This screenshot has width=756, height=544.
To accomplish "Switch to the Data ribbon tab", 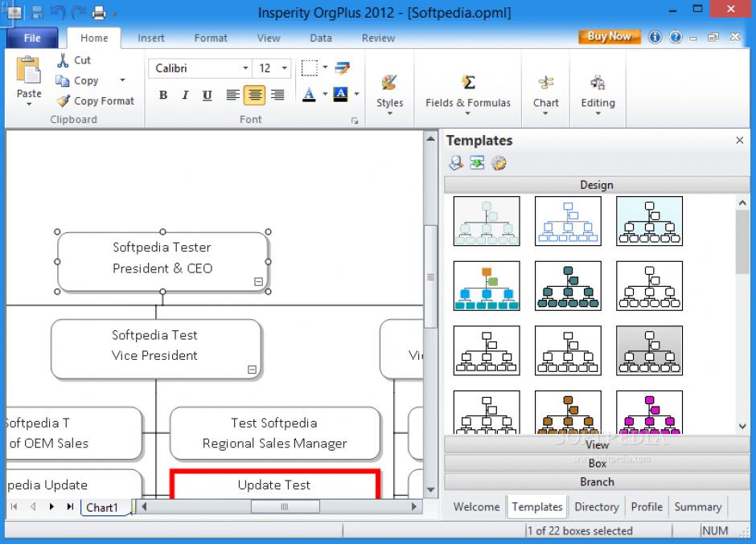I will point(321,38).
